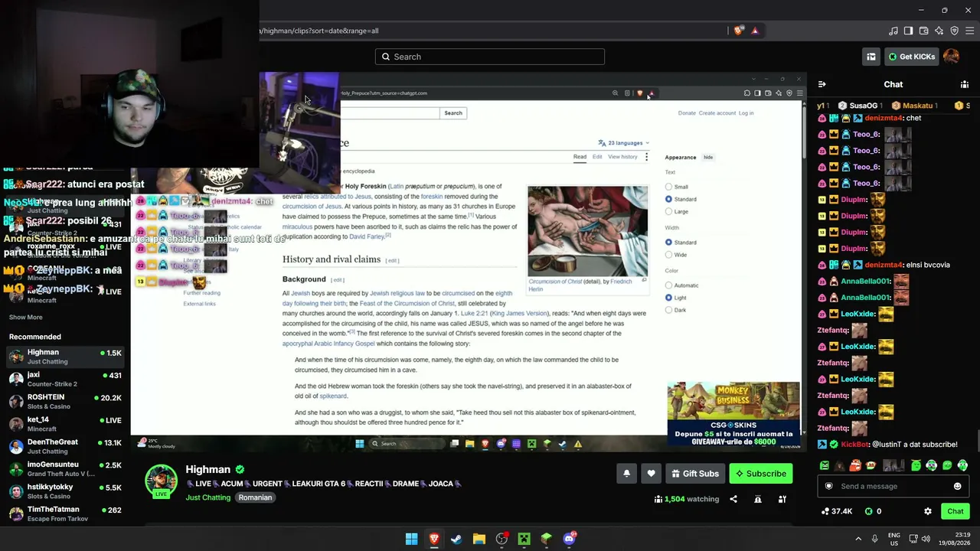
Task: Switch to Wikipedia Read tab in stream
Action: coord(580,157)
